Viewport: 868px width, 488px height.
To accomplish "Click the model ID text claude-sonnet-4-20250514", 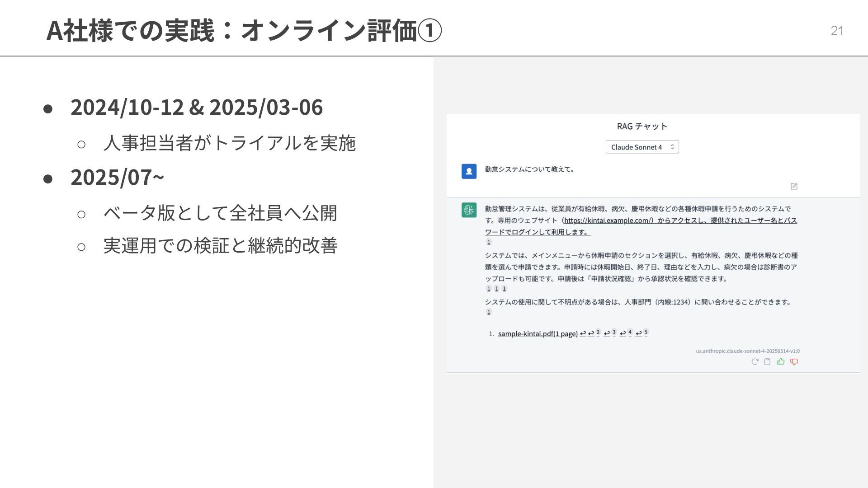I will pos(747,351).
